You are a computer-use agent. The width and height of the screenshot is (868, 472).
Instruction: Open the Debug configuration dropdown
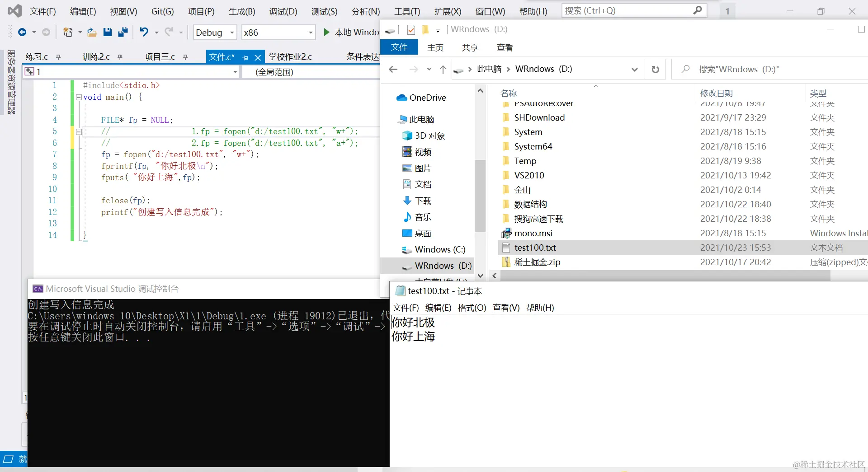point(232,33)
